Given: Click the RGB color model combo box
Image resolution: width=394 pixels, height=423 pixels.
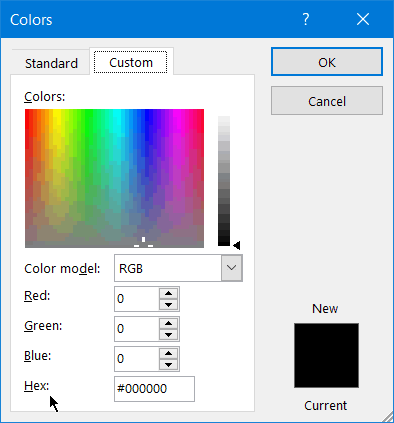Looking at the screenshot, I should click(178, 268).
